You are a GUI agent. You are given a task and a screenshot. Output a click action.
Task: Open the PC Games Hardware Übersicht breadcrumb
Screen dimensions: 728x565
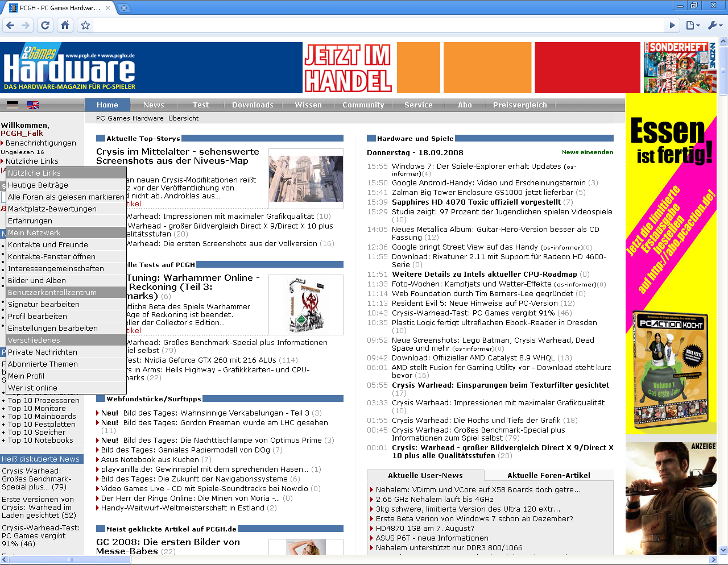pos(147,118)
